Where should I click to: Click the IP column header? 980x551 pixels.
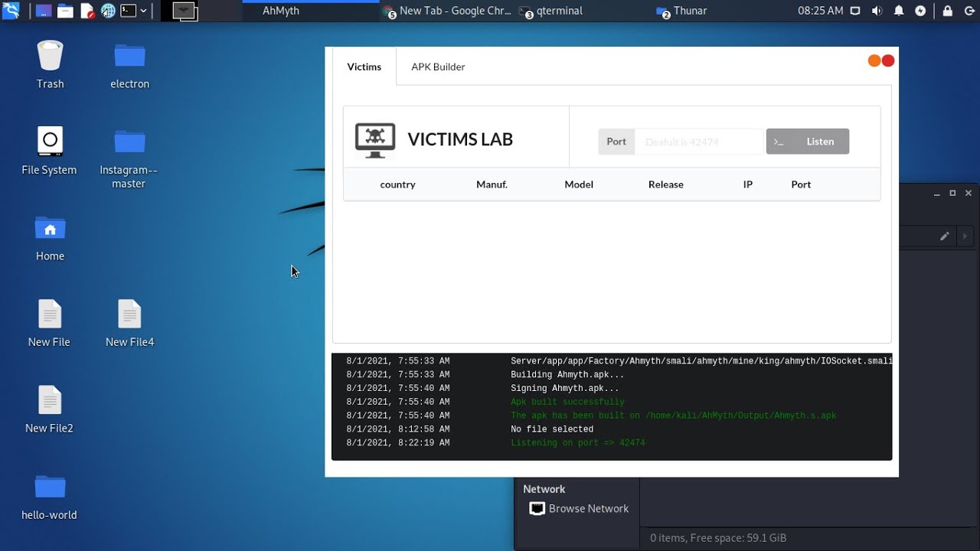[x=748, y=184]
